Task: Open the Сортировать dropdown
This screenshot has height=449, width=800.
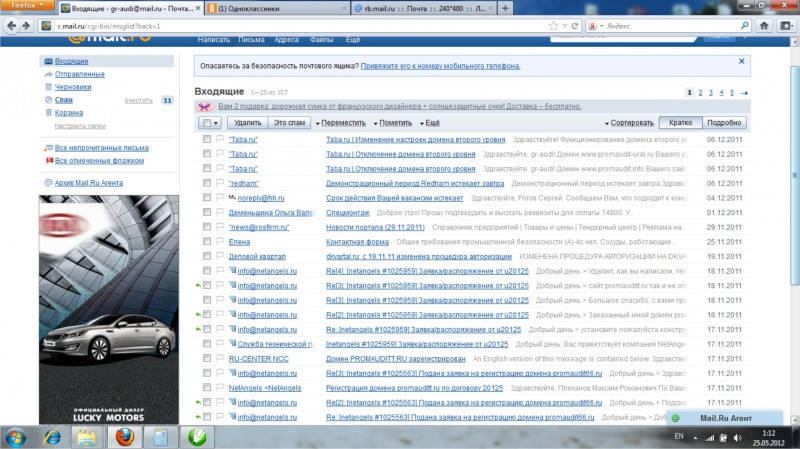Action: click(629, 123)
